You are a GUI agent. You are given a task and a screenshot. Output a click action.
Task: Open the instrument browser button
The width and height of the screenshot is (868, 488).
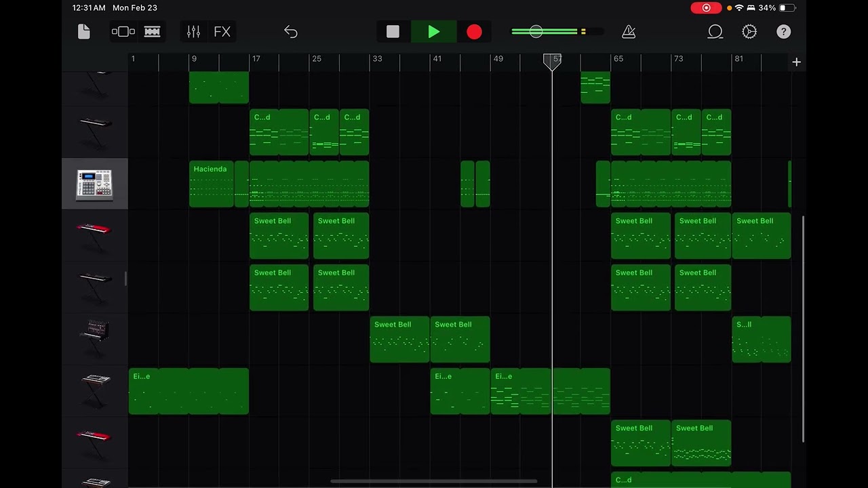click(123, 32)
